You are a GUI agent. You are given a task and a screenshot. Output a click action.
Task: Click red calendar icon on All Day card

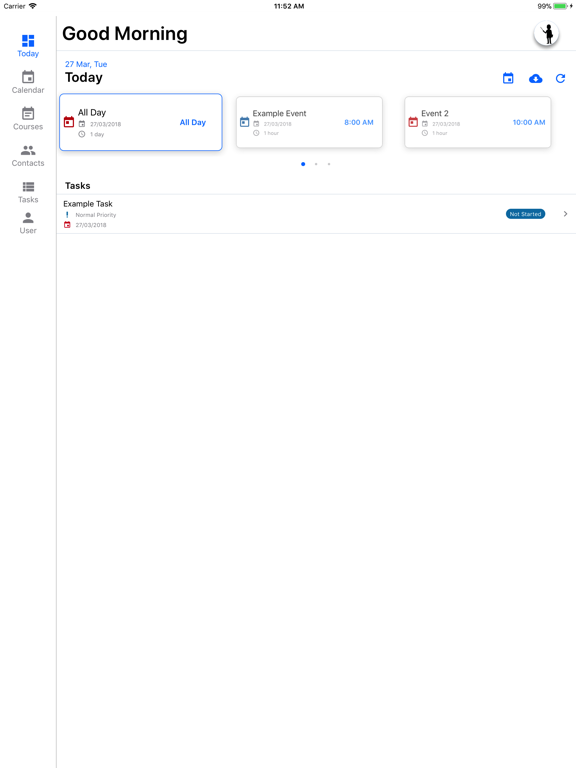click(x=69, y=122)
